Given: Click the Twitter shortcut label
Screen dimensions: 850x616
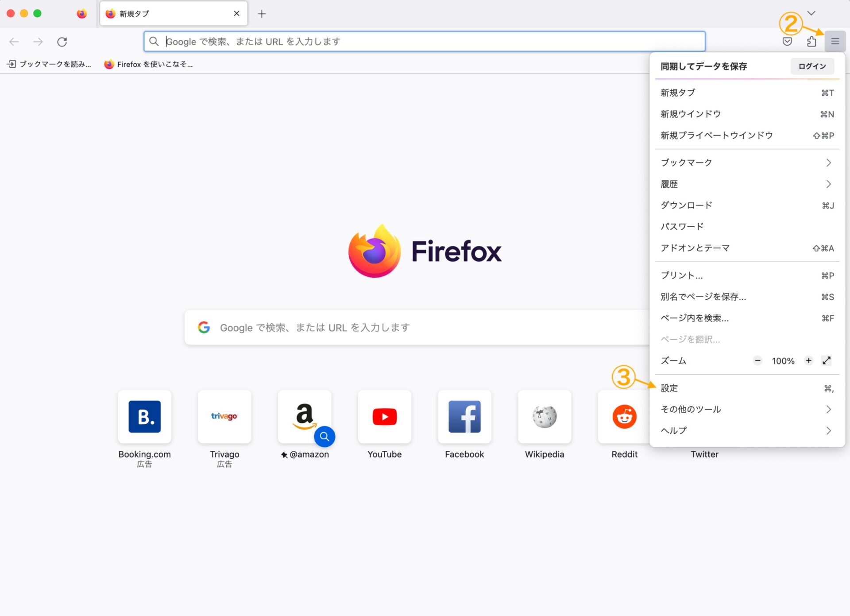Looking at the screenshot, I should tap(704, 454).
